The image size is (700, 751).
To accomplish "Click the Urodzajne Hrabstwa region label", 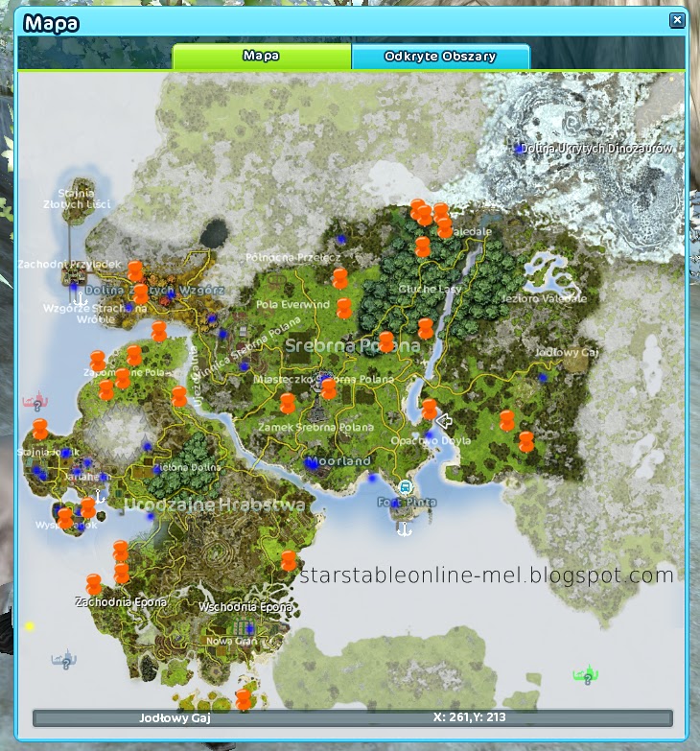I will tap(214, 505).
